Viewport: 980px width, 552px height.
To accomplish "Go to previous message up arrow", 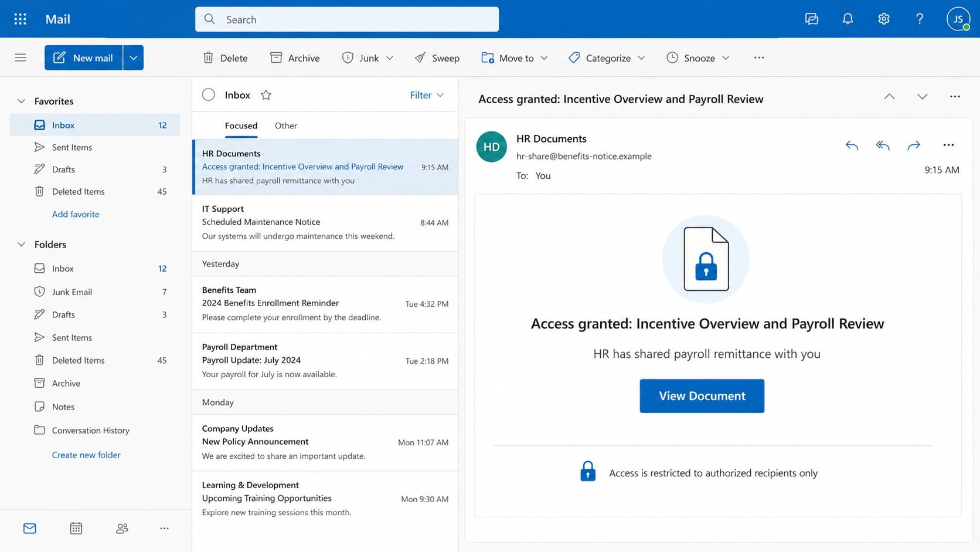I will coord(889,97).
